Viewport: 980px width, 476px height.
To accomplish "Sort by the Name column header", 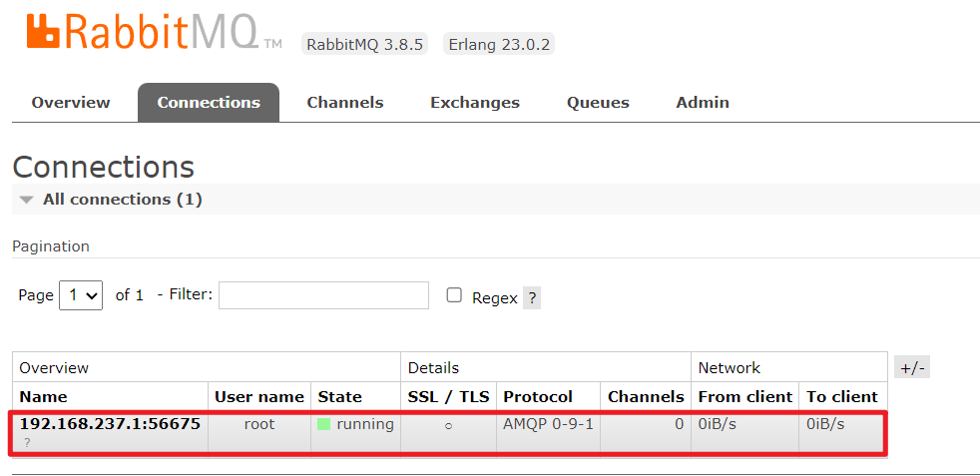I will point(43,397).
